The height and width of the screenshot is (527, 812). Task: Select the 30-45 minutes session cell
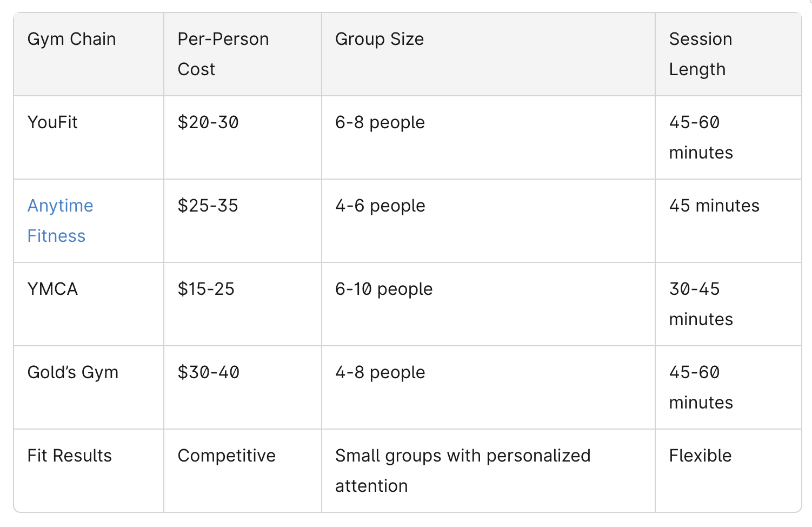[x=701, y=304]
